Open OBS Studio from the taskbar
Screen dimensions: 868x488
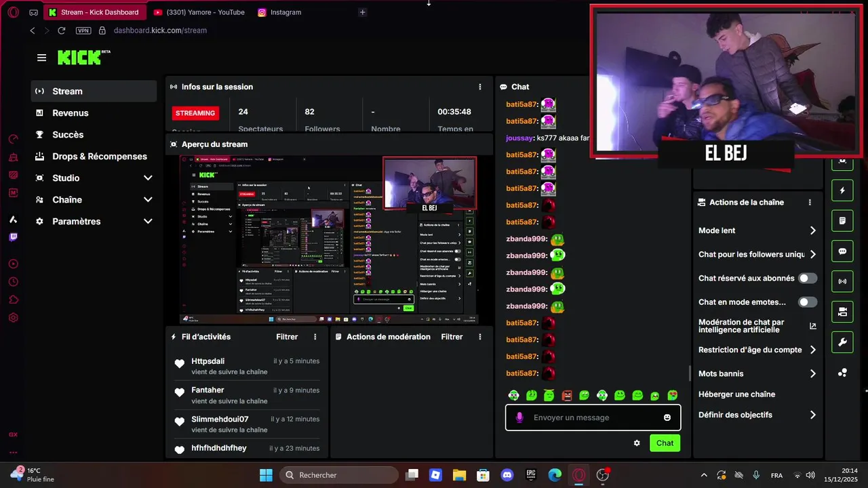click(602, 475)
